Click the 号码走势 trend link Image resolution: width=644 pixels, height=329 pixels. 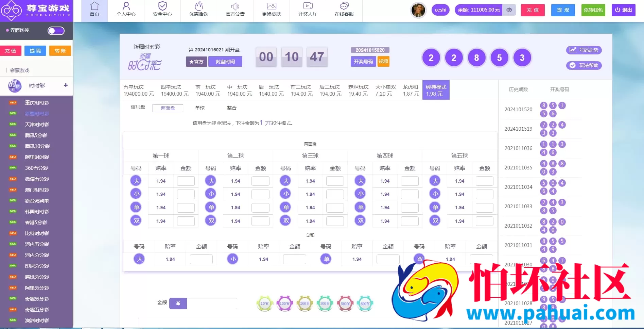(584, 50)
